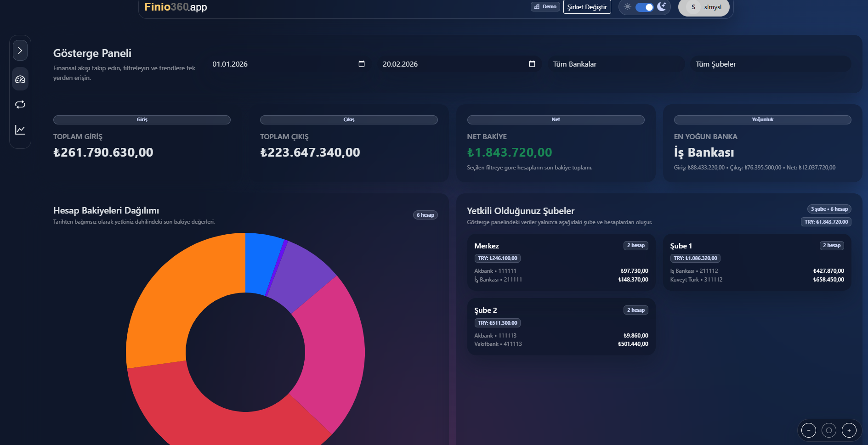The height and width of the screenshot is (445, 868).
Task: Click total outflow value ₺223.647.340,00
Action: coord(310,152)
